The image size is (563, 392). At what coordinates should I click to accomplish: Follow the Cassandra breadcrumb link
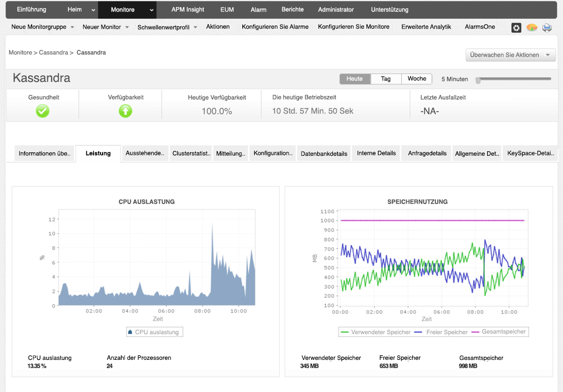click(x=53, y=52)
